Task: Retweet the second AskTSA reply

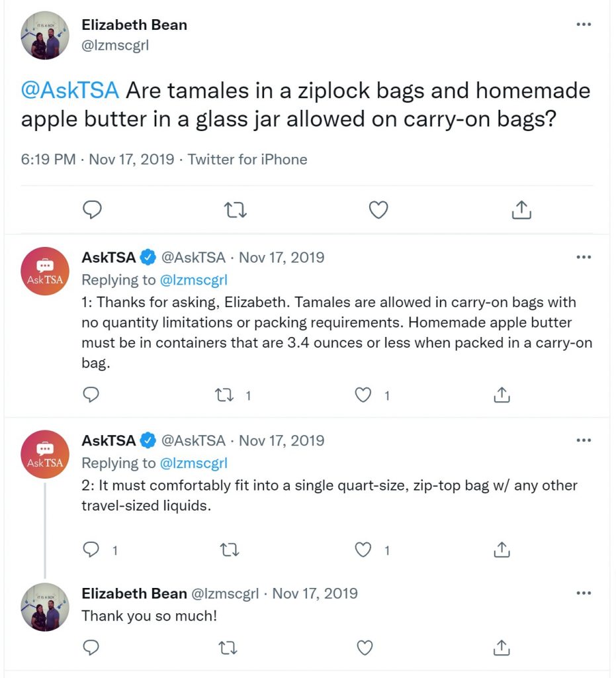Action: pos(230,550)
